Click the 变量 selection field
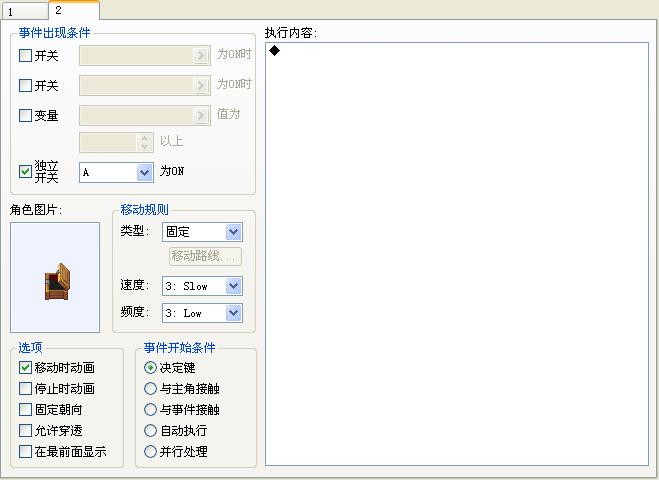 [x=145, y=115]
